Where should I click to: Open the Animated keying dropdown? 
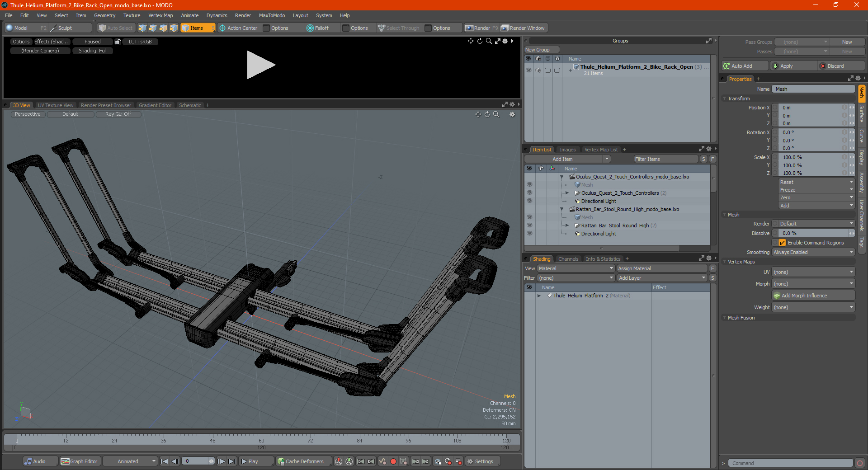tap(130, 461)
